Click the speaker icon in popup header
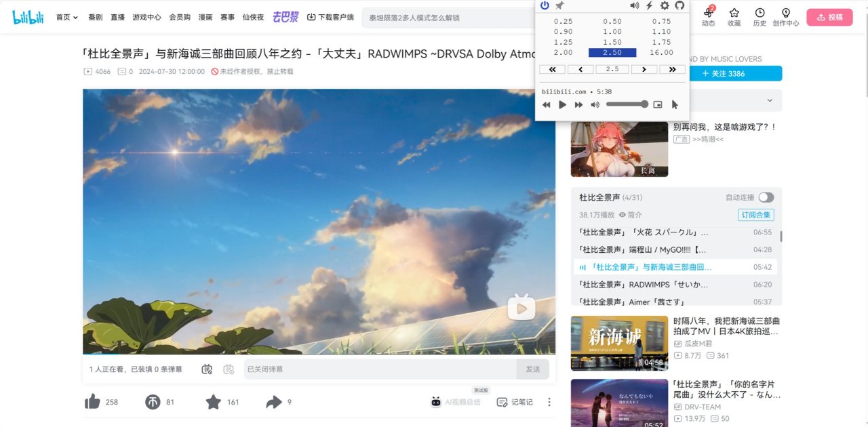This screenshot has height=427, width=868. point(635,5)
